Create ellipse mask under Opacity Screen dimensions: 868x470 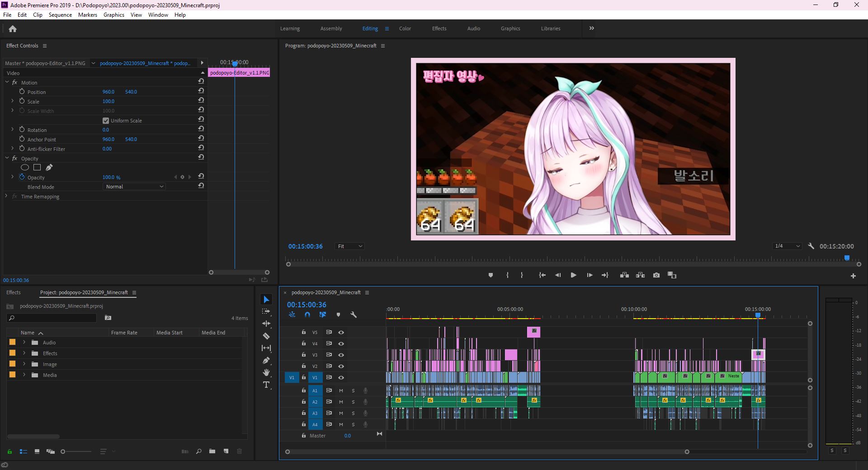tap(25, 167)
